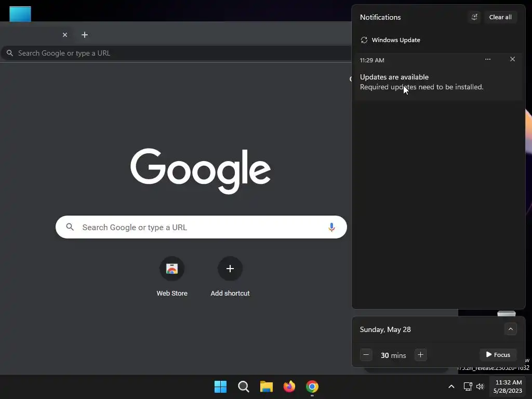Image resolution: width=532 pixels, height=399 pixels.
Task: Expand the calendar with chevron button
Action: click(x=510, y=329)
